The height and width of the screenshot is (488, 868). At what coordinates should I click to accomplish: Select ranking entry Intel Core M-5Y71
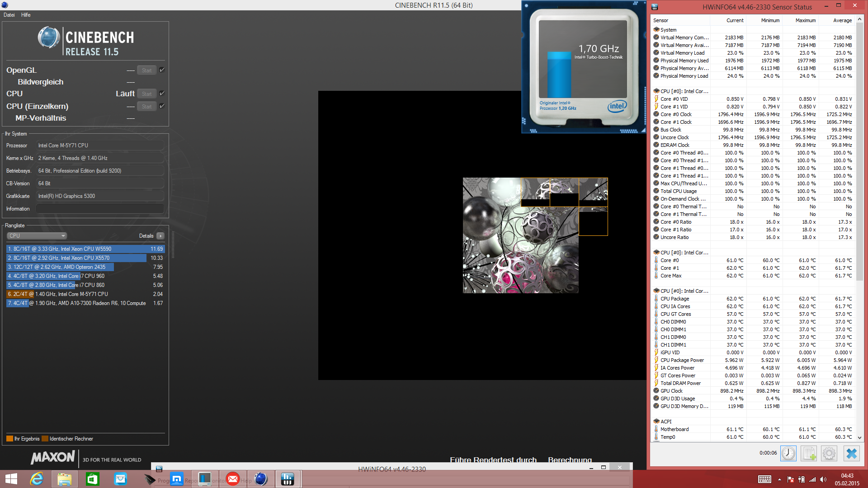[85, 294]
